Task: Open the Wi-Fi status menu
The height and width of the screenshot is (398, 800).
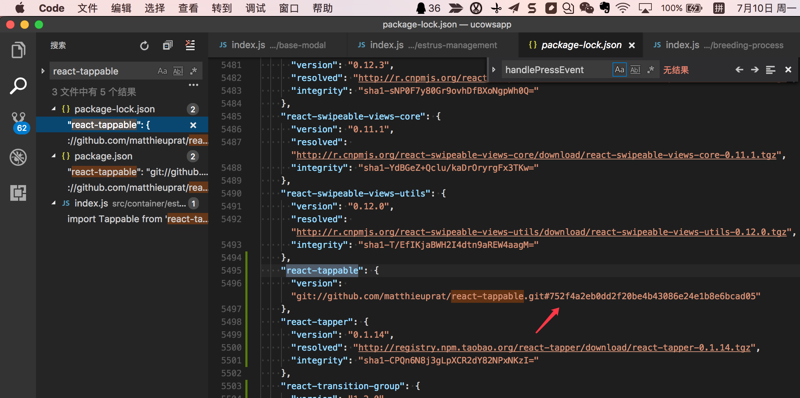Action: [x=622, y=8]
